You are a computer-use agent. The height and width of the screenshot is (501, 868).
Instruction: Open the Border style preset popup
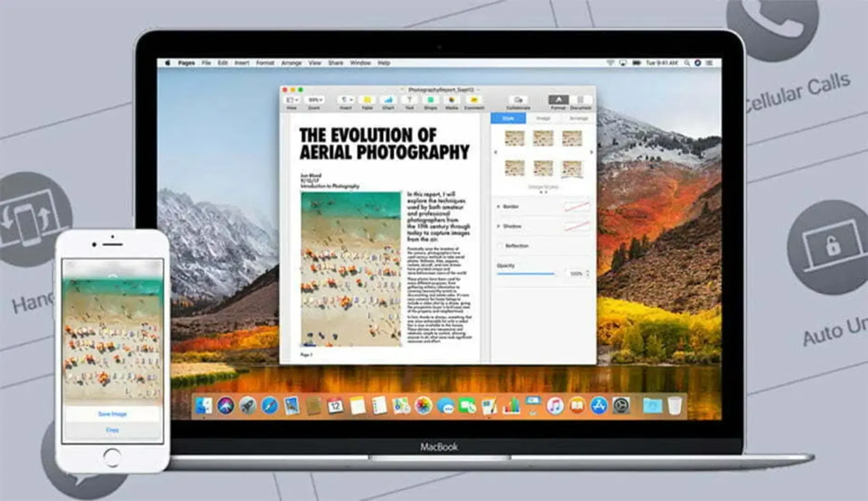577,207
